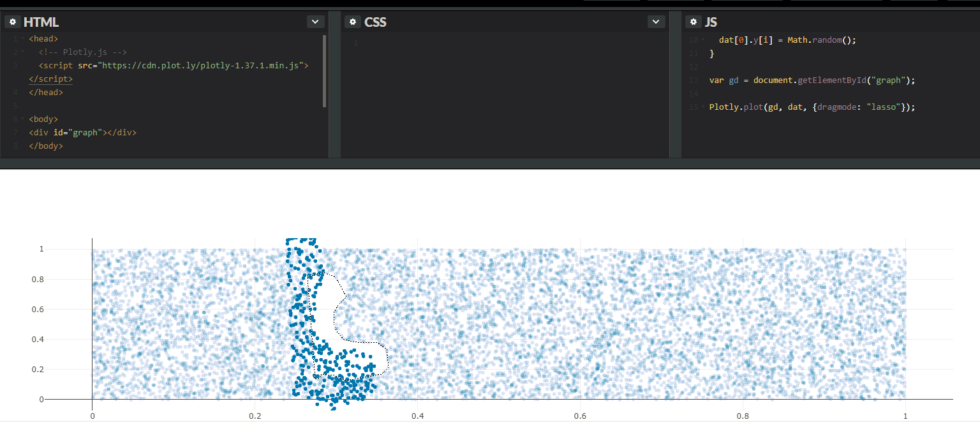Collapse the <body> fold arrow at line 6
Image resolution: width=980 pixels, height=422 pixels.
(23, 119)
